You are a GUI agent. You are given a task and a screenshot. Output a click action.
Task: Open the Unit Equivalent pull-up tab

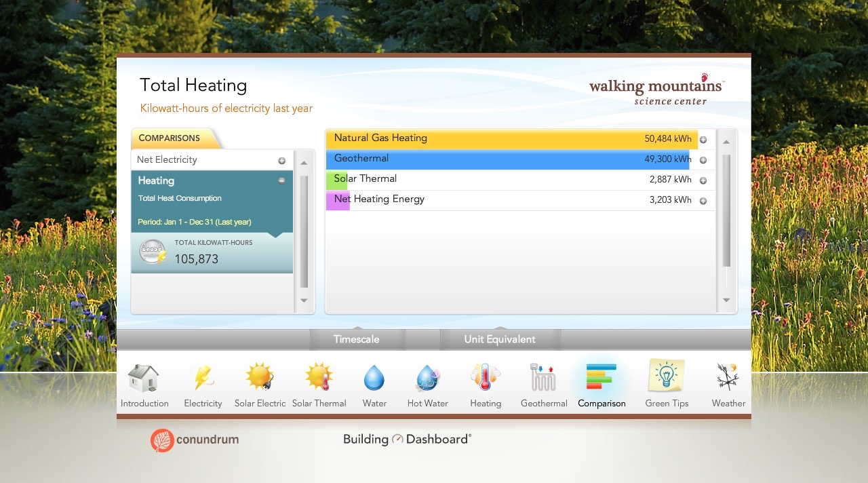[500, 339]
